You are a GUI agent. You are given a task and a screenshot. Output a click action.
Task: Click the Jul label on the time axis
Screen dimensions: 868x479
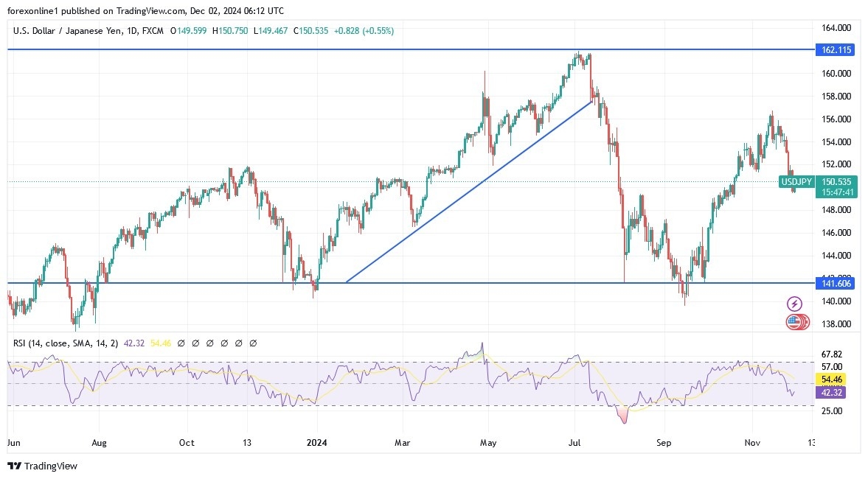tap(574, 443)
